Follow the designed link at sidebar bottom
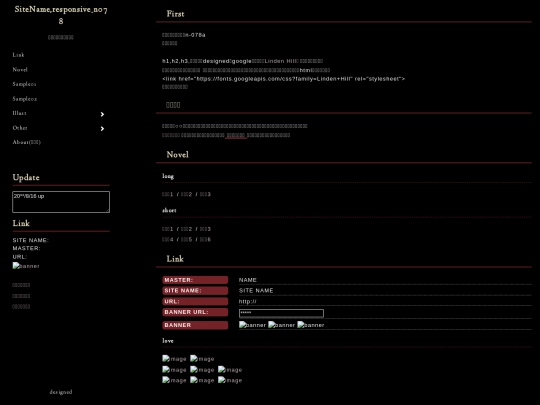Screen dimensions: 540x405 (x=61, y=392)
